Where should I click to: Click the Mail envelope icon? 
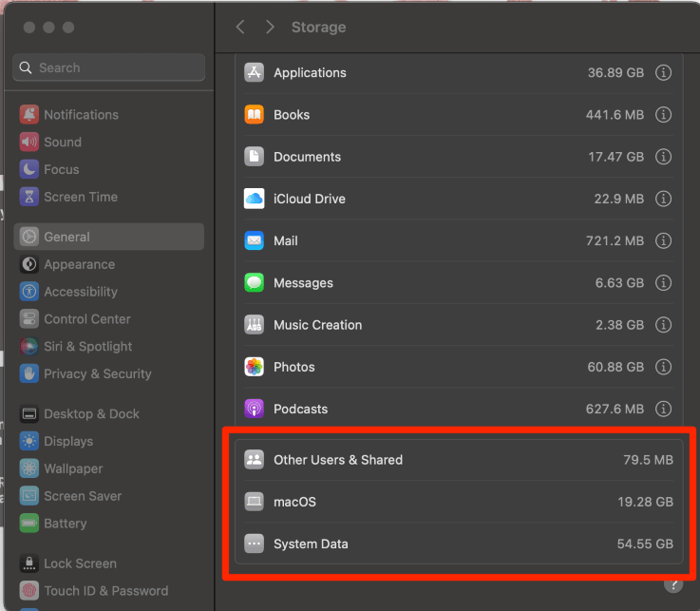tap(254, 241)
